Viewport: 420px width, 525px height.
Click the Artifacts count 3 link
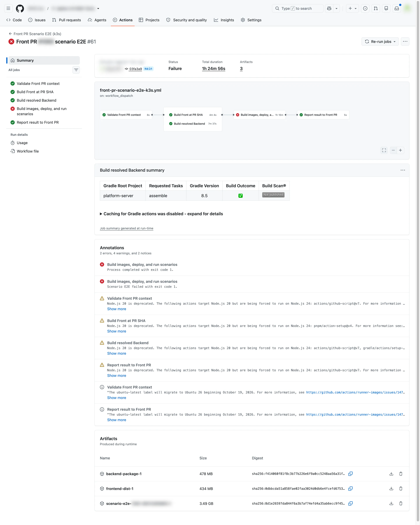pyautogui.click(x=241, y=69)
